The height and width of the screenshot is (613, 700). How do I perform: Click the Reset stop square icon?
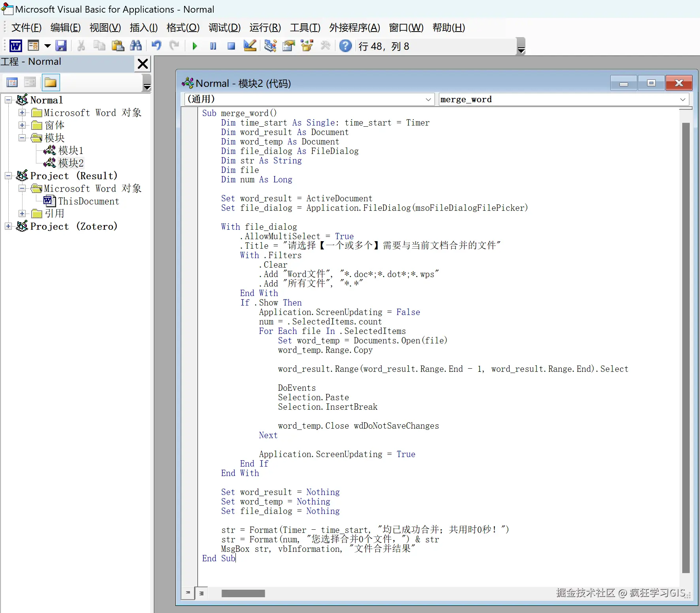click(x=231, y=46)
